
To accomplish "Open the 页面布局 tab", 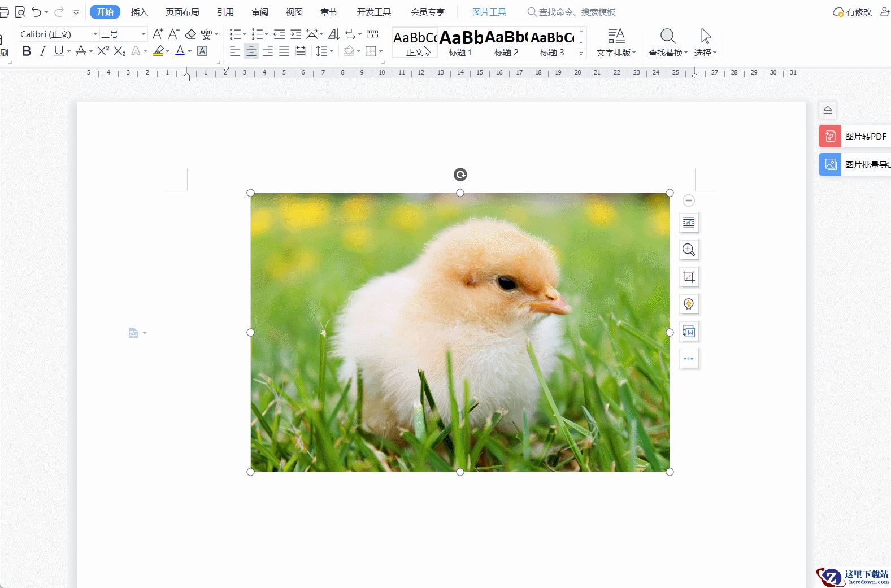I will (182, 12).
